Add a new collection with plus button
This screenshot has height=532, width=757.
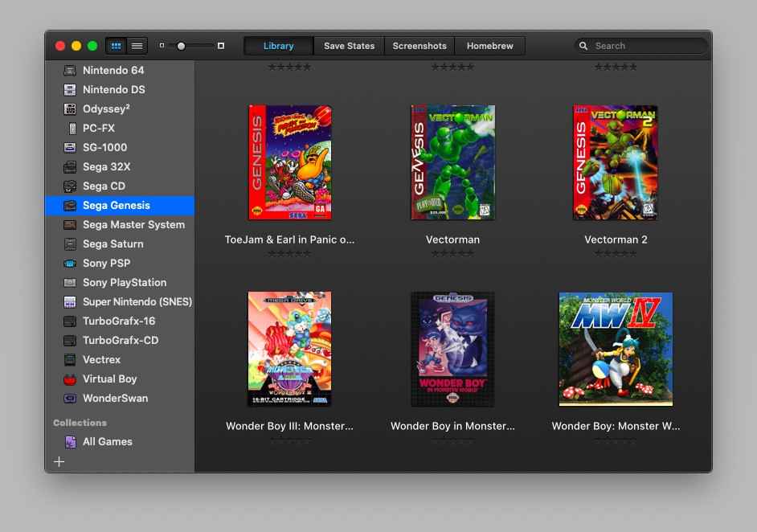pyautogui.click(x=59, y=461)
